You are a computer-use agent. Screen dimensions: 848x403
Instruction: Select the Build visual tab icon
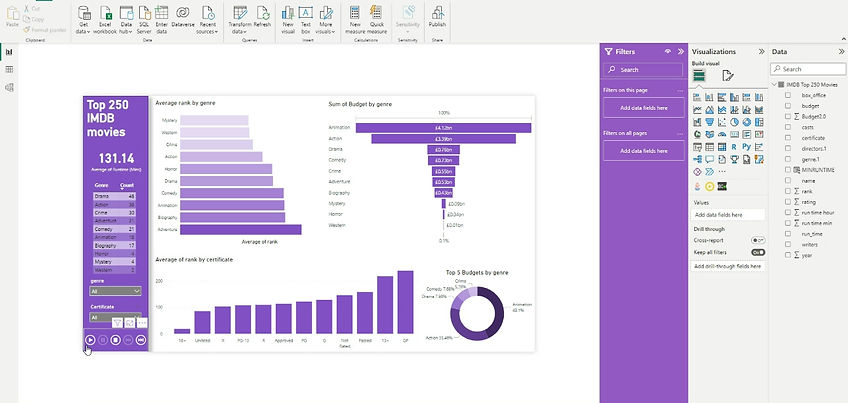coord(699,76)
